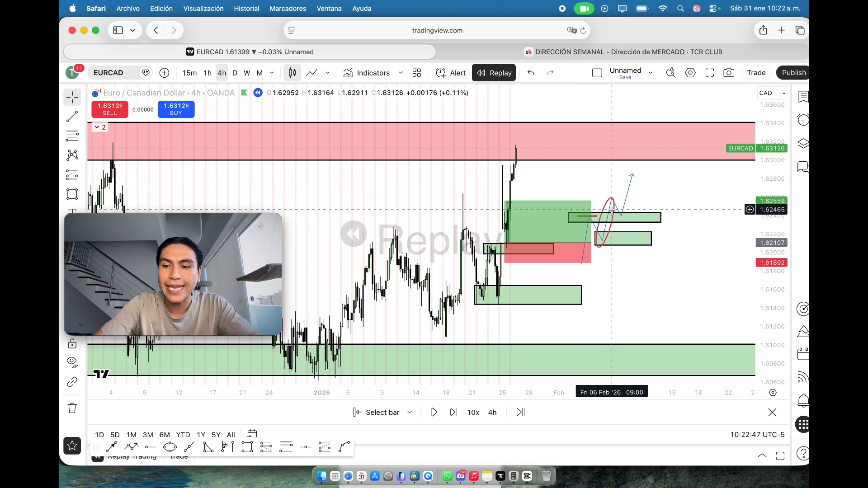
Task: Click the undo arrow
Action: click(531, 73)
